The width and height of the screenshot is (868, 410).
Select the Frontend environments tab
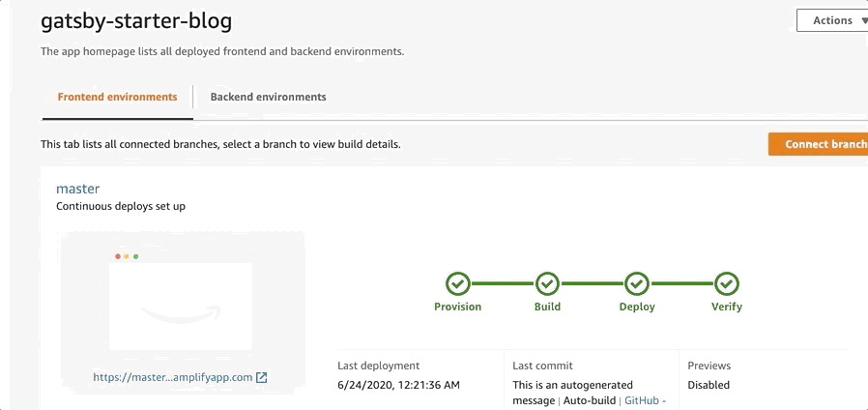tap(117, 97)
